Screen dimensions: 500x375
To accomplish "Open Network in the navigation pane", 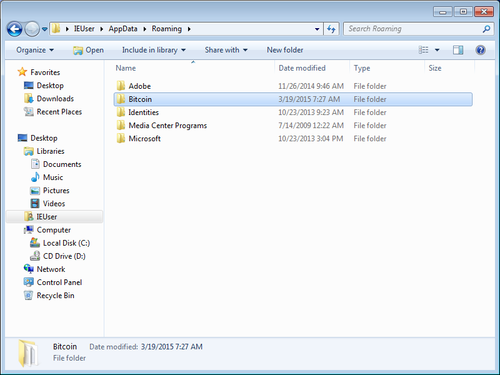I will (51, 269).
